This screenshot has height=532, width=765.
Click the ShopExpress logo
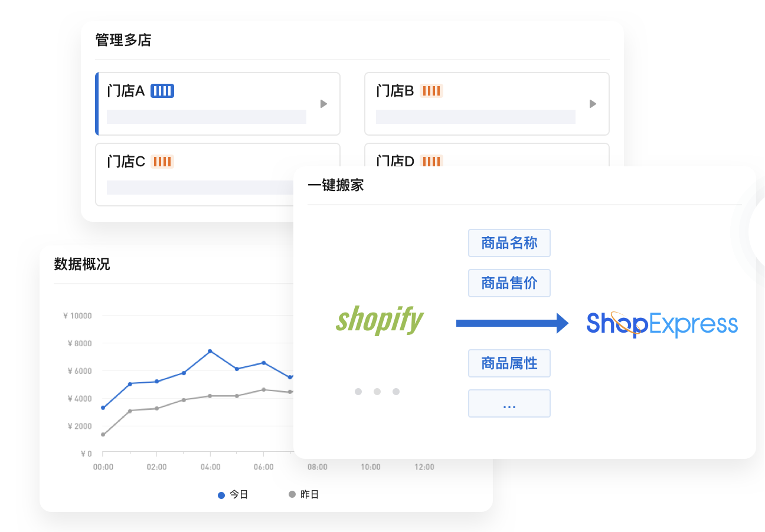[662, 324]
